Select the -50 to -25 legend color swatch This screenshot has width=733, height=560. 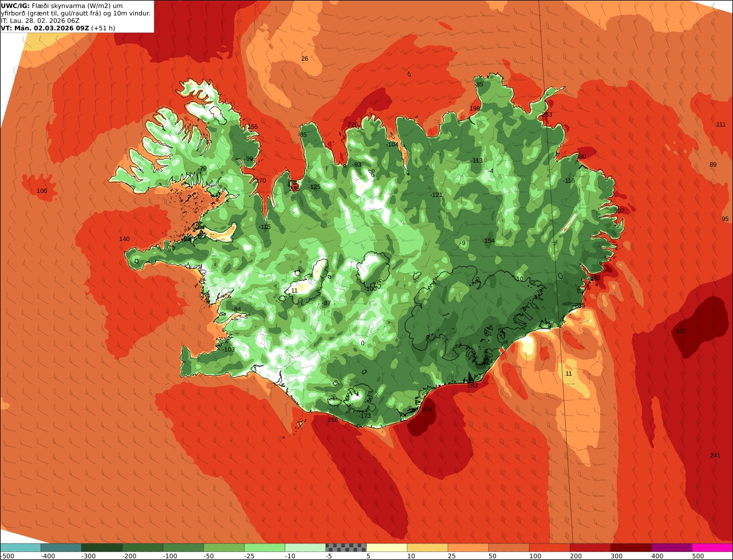pyautogui.click(x=224, y=547)
